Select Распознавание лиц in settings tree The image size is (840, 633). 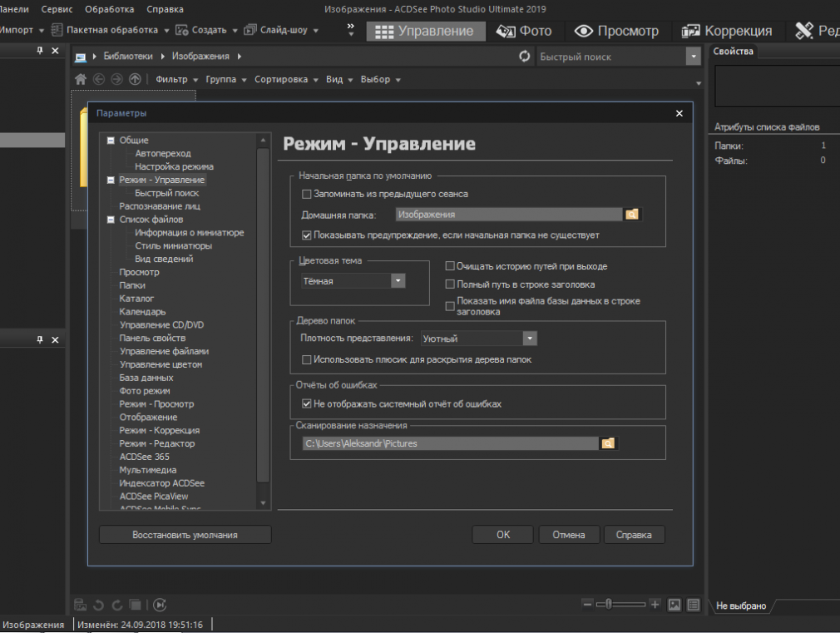(160, 206)
